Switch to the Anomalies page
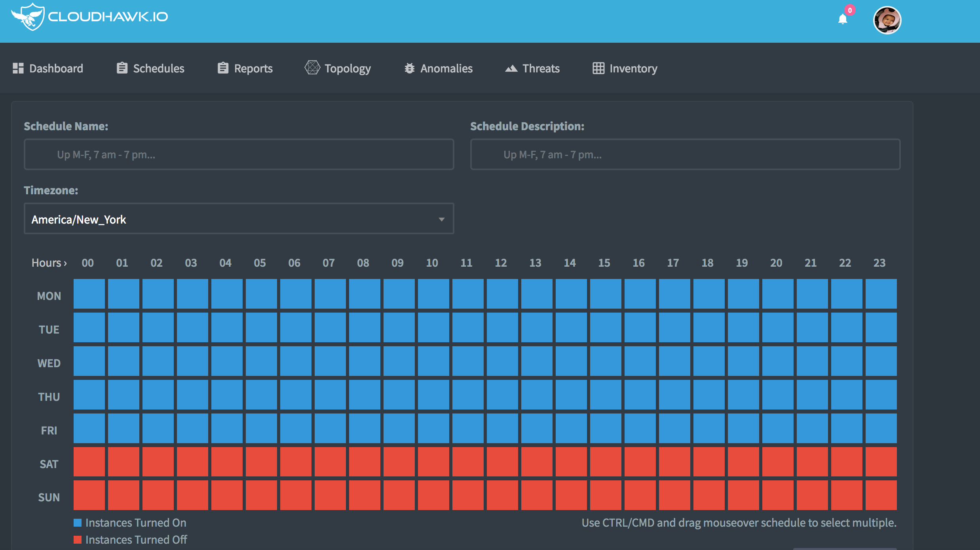The image size is (980, 550). 446,68
